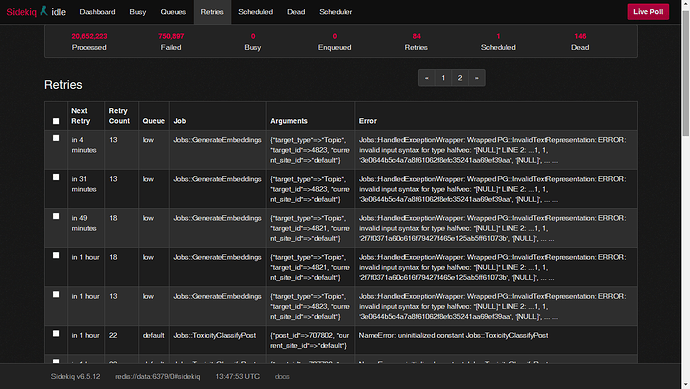Click the 'Sidekiq v6.5.12' footer text
Screen dimensions: 690x389
[75, 377]
